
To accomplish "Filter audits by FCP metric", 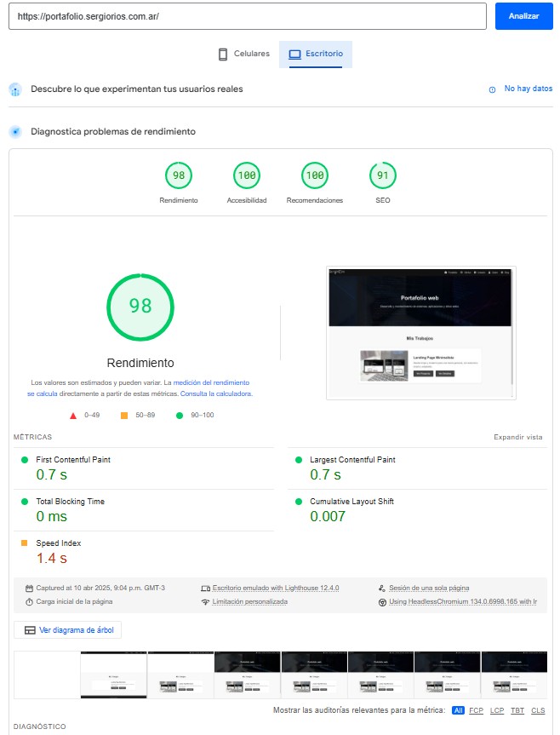I will [477, 710].
